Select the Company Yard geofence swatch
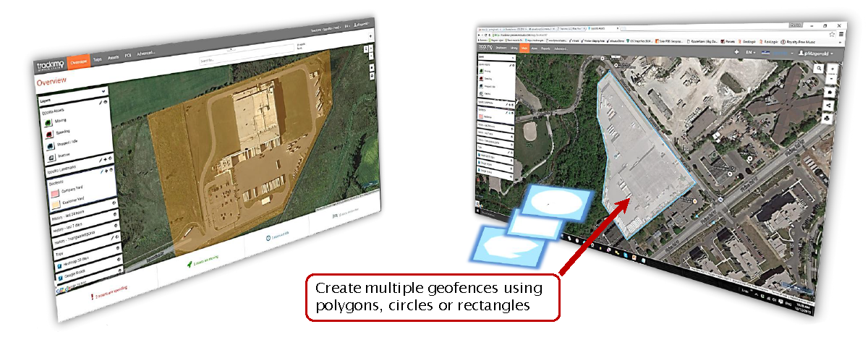Image resolution: width=868 pixels, height=345 pixels. coord(55,193)
